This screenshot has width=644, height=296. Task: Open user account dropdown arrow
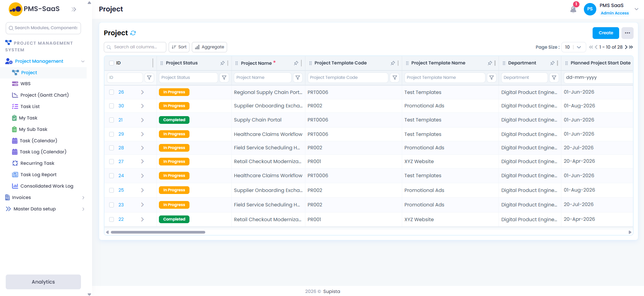[636, 9]
